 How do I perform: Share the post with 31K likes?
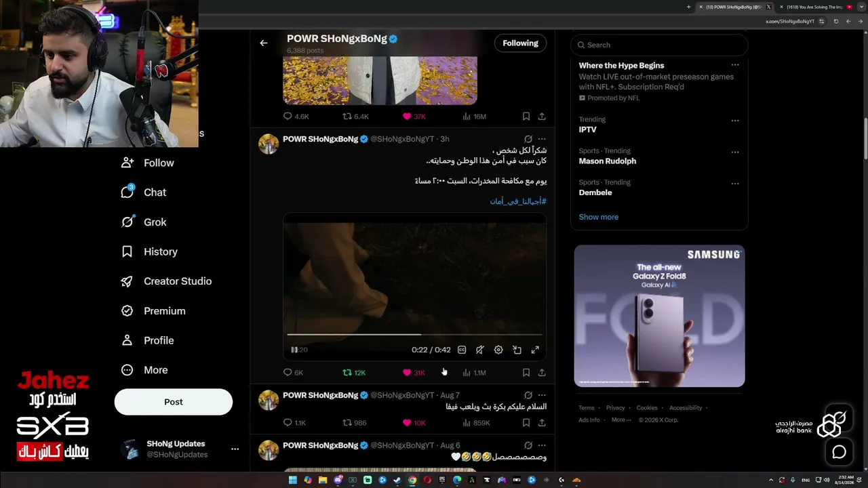point(542,373)
